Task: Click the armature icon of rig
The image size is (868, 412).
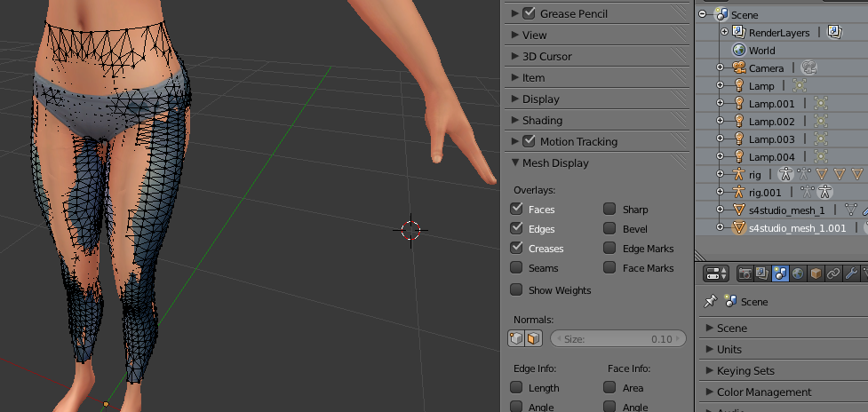Action: tap(738, 174)
